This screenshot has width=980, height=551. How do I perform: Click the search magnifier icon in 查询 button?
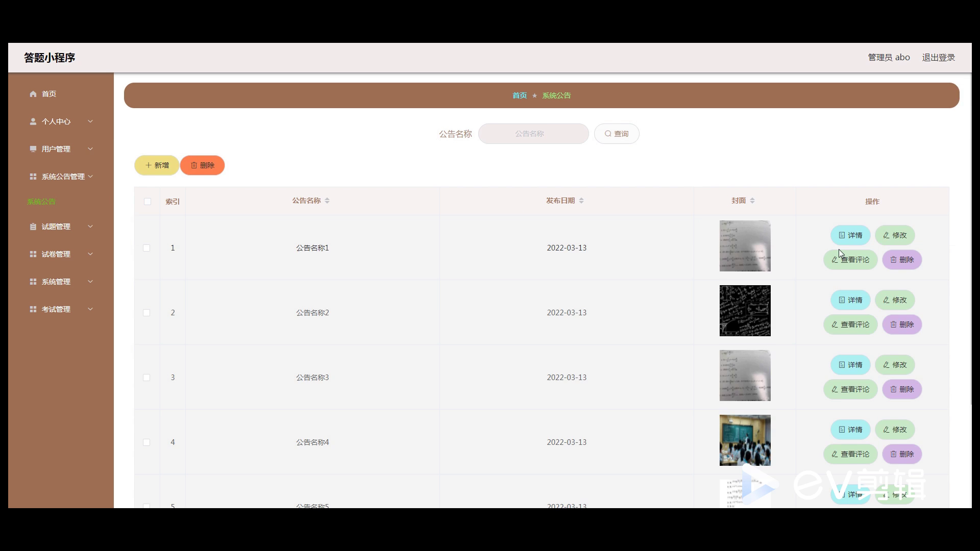pyautogui.click(x=608, y=134)
